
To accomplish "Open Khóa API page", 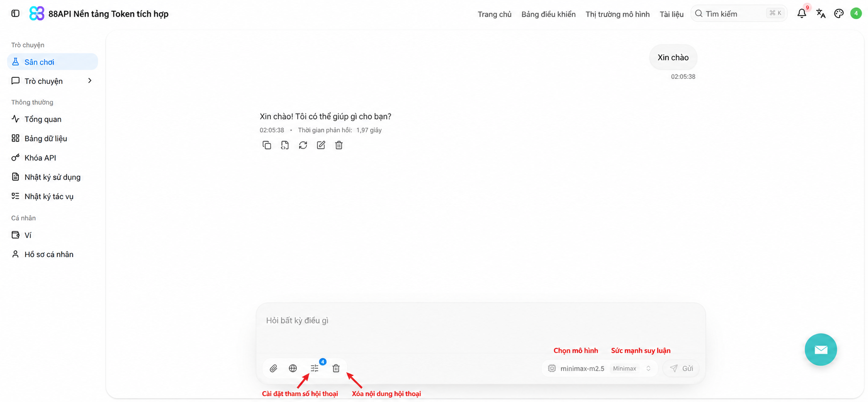I will pos(52,158).
